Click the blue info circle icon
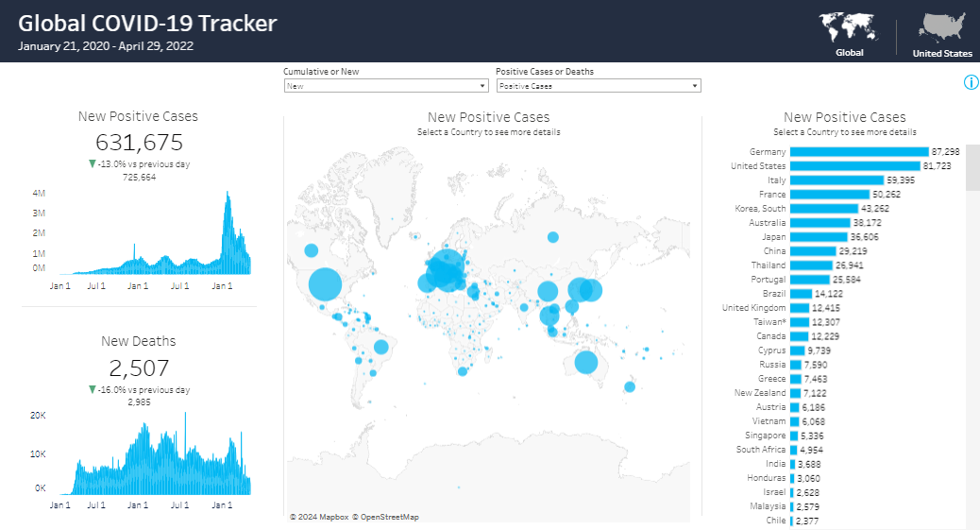This screenshot has height=530, width=980. coord(972,82)
